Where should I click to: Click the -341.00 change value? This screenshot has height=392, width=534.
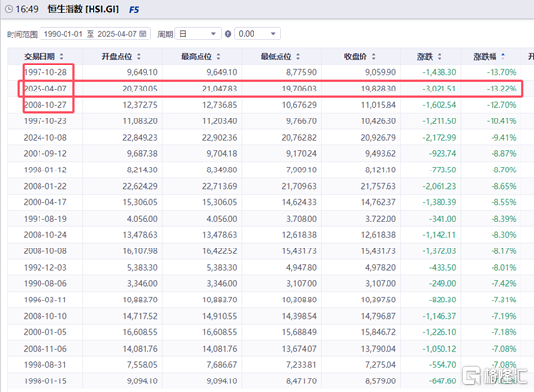(x=442, y=219)
